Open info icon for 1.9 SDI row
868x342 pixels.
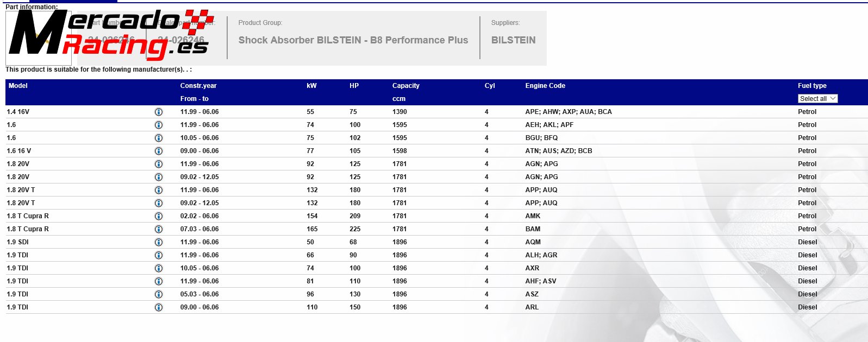(159, 242)
